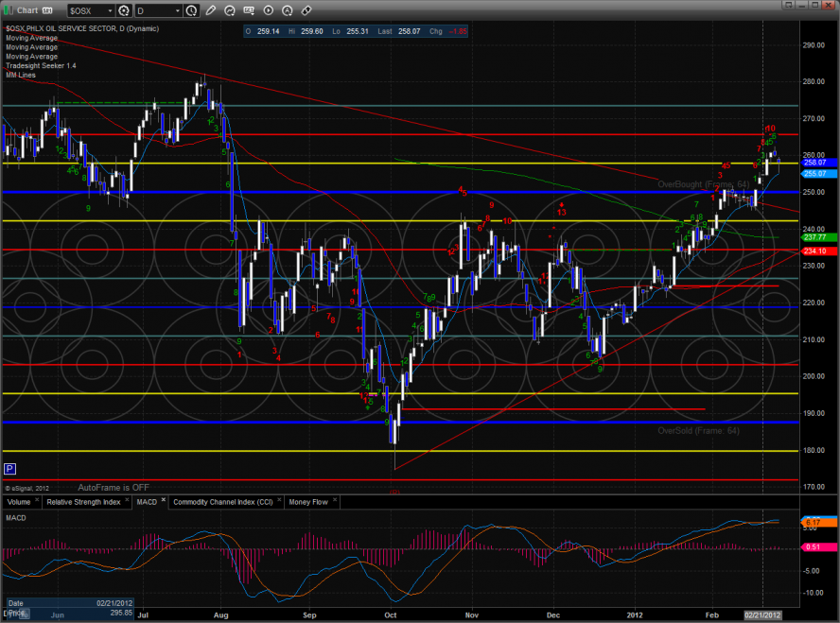Viewport: 840px width, 623px height.
Task: Click the circular play replay icon
Action: coord(268,10)
